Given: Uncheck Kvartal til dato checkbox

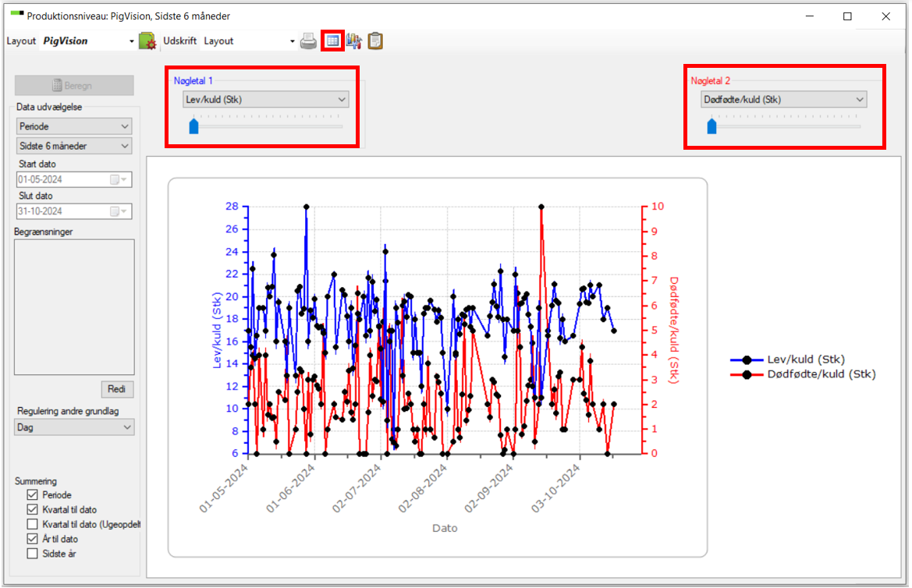Looking at the screenshot, I should [x=33, y=509].
